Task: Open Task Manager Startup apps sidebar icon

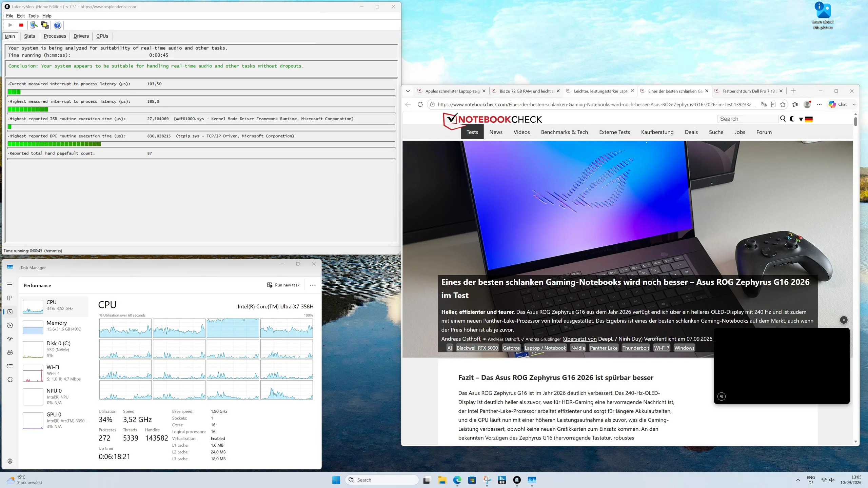Action: [x=10, y=339]
